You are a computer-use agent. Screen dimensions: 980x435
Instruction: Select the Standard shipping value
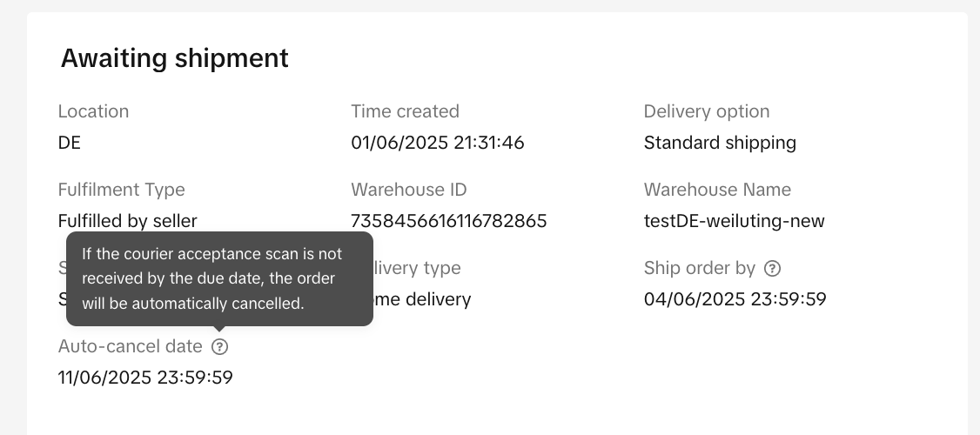coord(720,143)
